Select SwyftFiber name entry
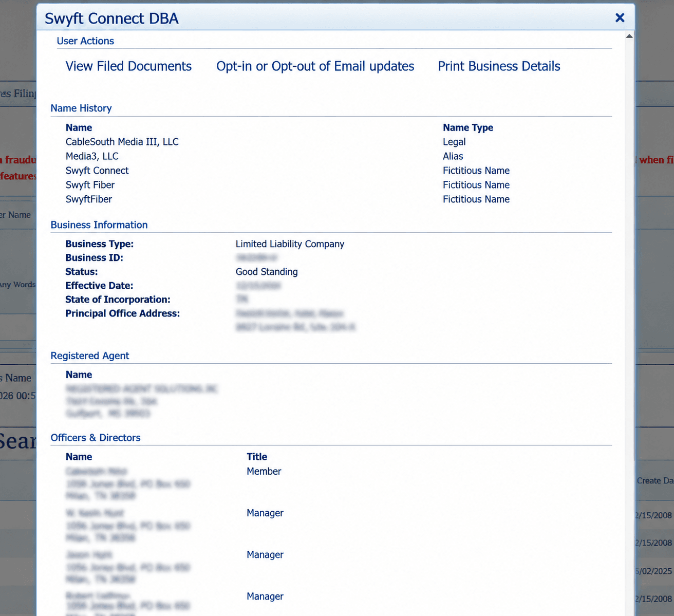 pyautogui.click(x=89, y=199)
